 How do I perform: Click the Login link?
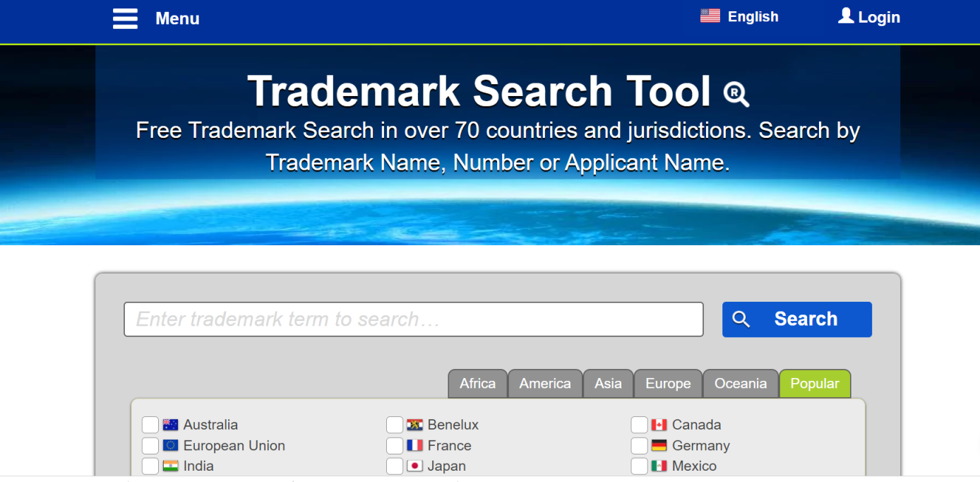coord(878,18)
